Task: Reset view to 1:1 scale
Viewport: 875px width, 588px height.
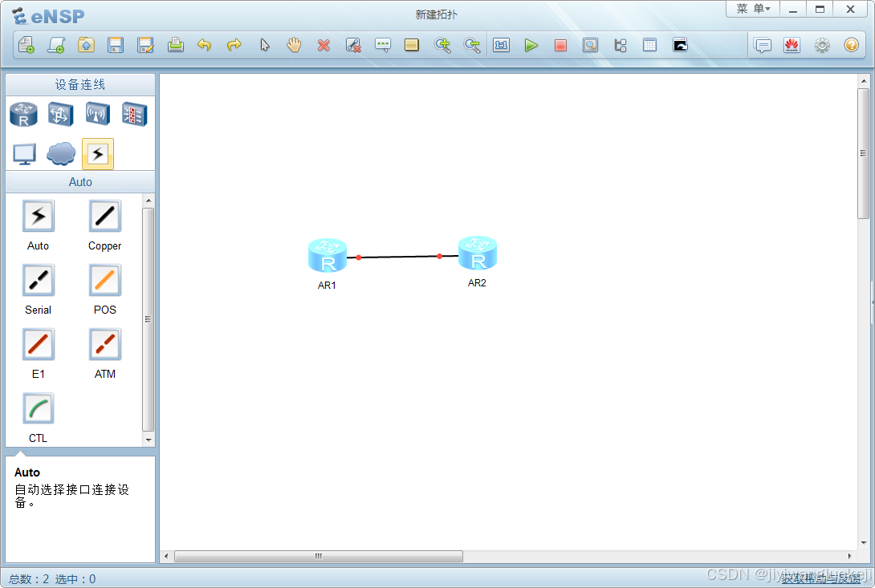Action: 501,45
